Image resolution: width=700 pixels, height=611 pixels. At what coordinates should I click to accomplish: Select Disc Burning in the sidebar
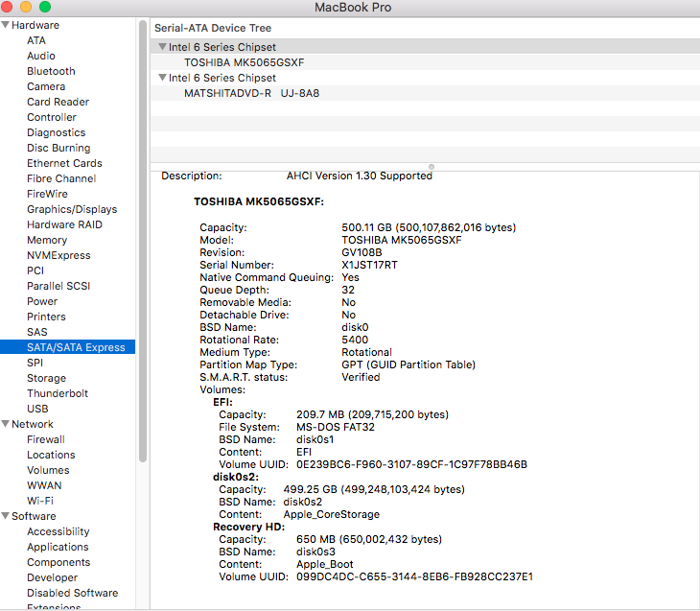(58, 148)
